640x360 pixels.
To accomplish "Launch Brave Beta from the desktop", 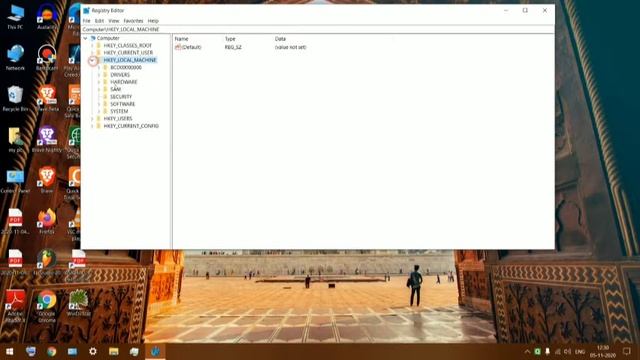I will (47, 99).
